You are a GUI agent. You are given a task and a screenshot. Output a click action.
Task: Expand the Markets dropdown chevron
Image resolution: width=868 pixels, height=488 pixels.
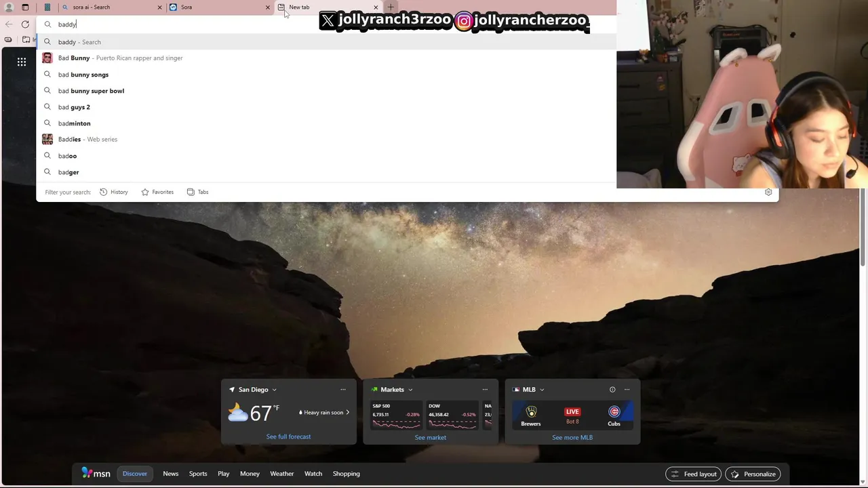[410, 390]
